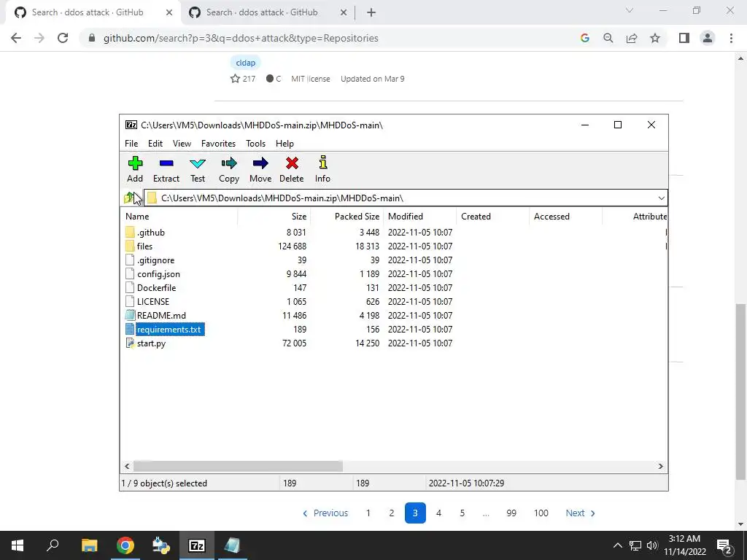Go back in Chrome
Viewport: 747px width, 560px height.
point(16,38)
